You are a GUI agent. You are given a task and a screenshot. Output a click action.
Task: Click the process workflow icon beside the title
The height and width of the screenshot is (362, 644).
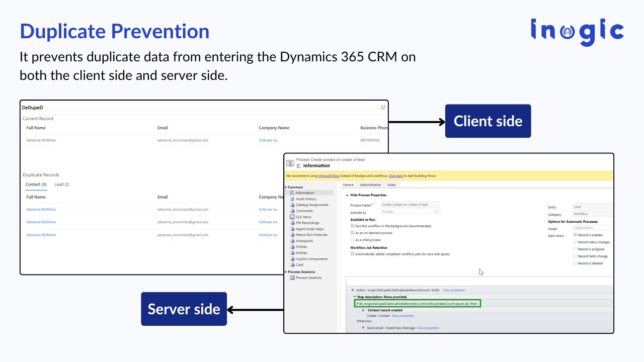pos(290,163)
